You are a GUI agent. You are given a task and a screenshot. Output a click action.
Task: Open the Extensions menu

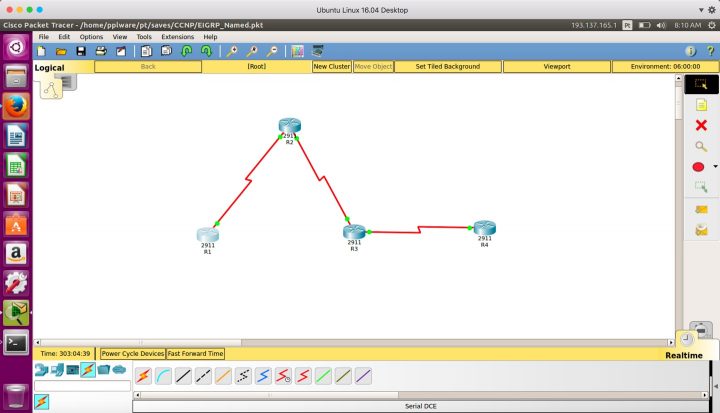click(177, 37)
